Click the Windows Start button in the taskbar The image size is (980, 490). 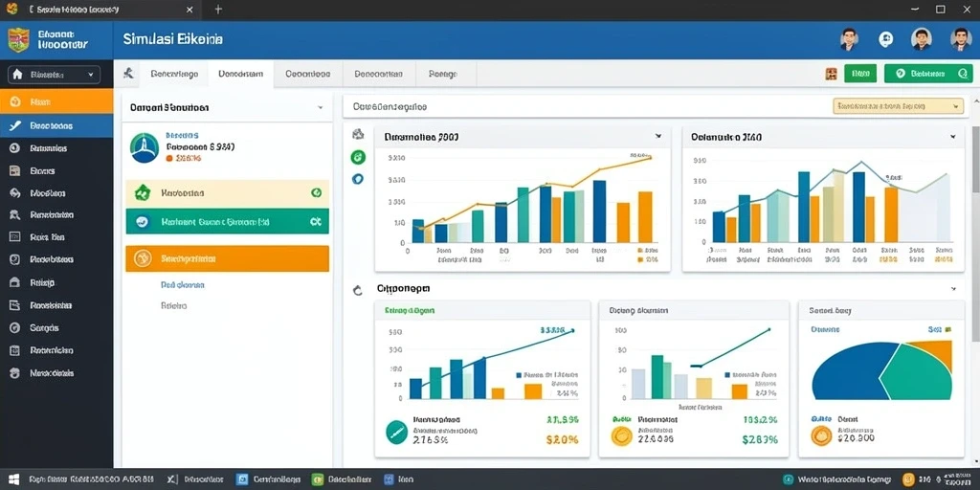point(13,480)
